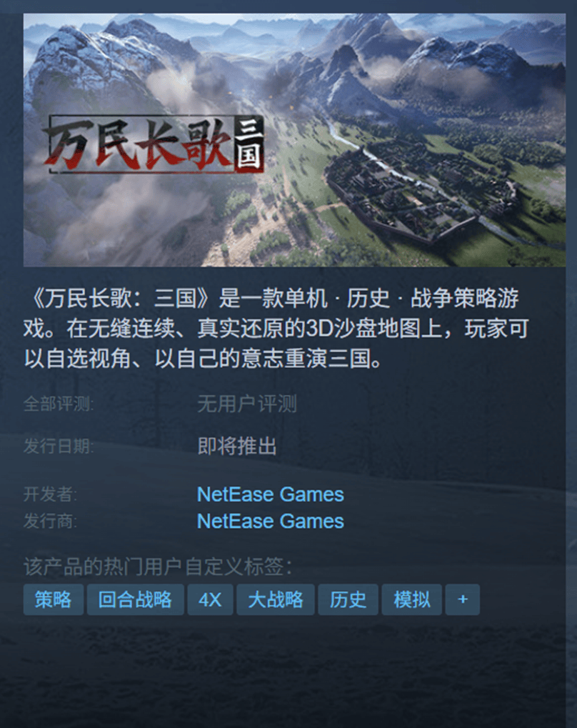
Task: Click the 发行商 label
Action: (x=50, y=521)
